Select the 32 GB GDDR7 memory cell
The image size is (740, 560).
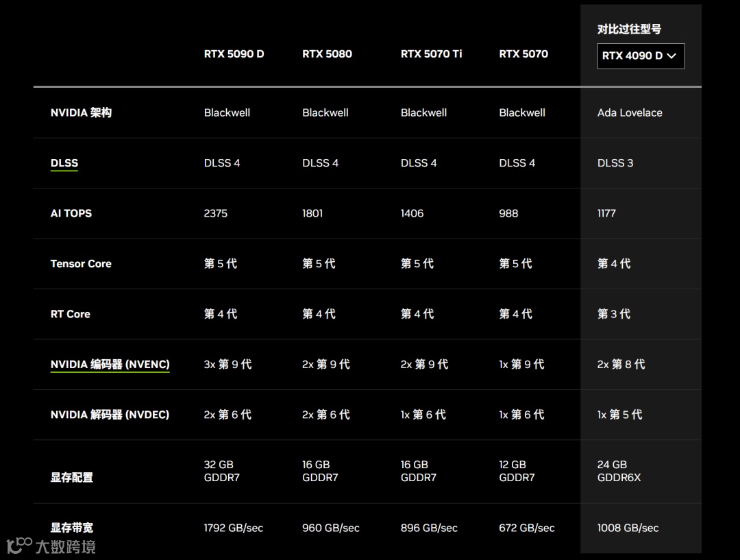click(x=222, y=471)
